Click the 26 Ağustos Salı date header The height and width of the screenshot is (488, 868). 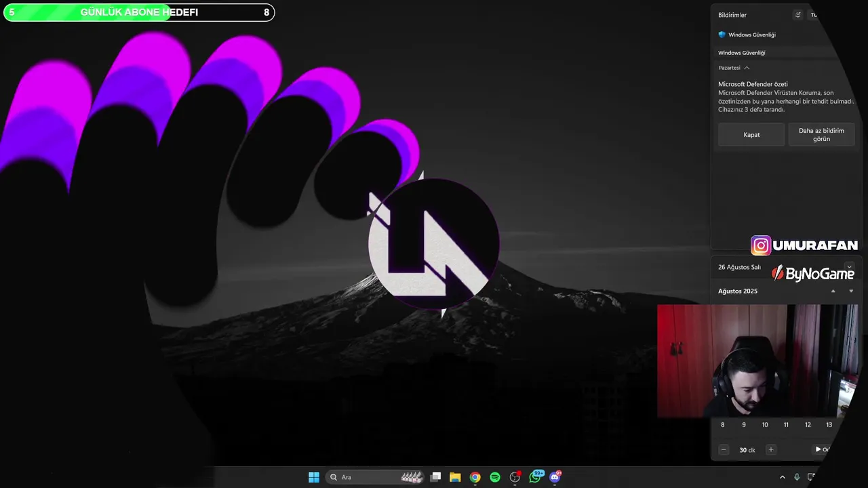tap(739, 267)
